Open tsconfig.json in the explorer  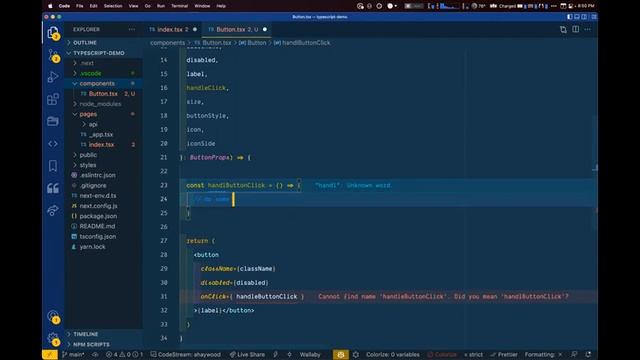[x=98, y=236]
